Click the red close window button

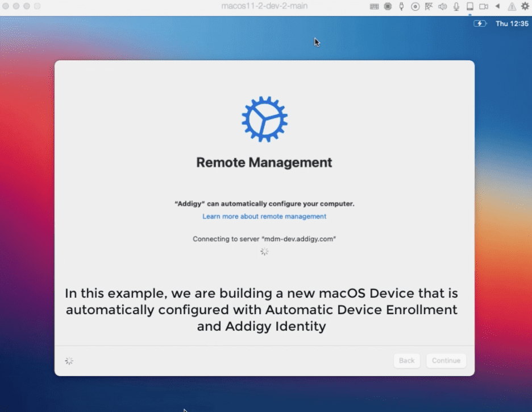[6, 6]
